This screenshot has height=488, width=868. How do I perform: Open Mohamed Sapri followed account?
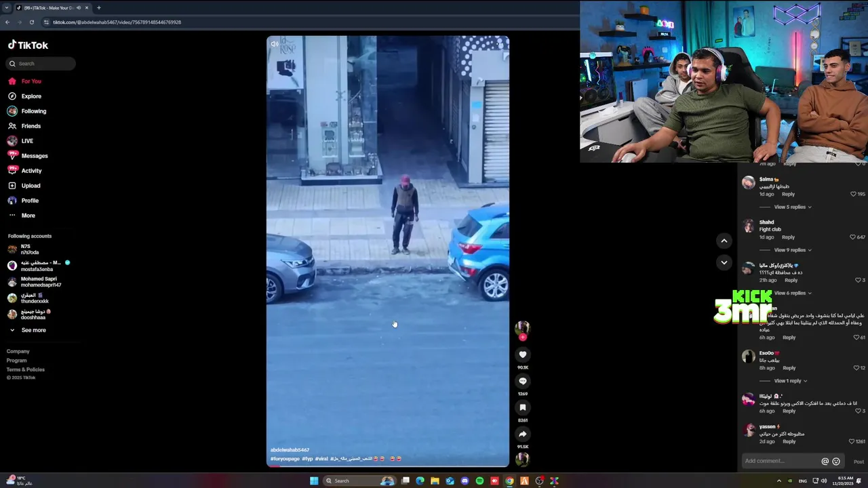point(34,282)
